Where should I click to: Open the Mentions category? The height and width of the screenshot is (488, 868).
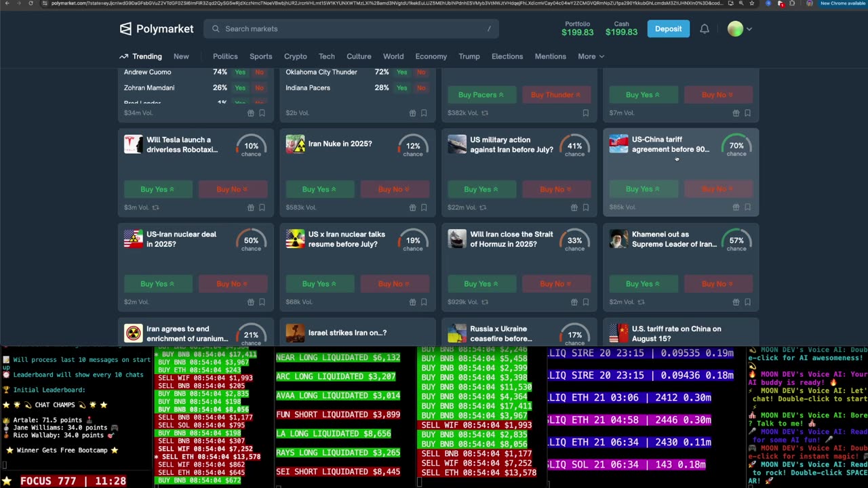click(550, 56)
